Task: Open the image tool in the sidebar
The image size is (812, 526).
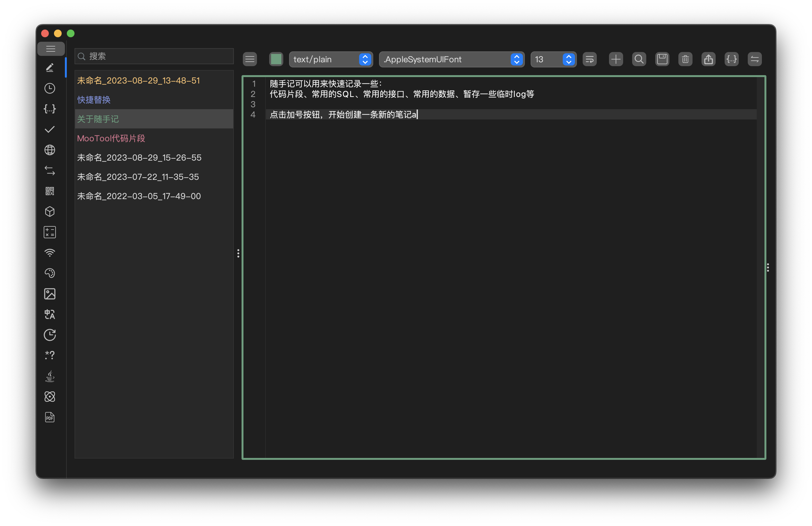Action: pos(50,294)
